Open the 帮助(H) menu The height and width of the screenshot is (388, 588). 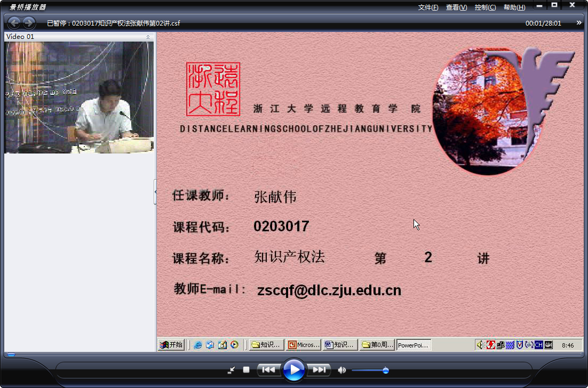(514, 7)
